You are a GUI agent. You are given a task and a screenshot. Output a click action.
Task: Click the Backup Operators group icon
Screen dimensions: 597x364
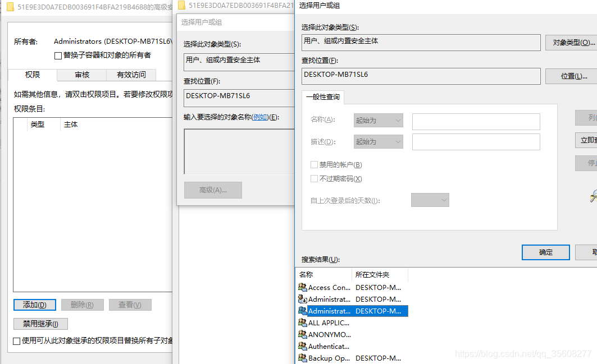click(x=302, y=358)
